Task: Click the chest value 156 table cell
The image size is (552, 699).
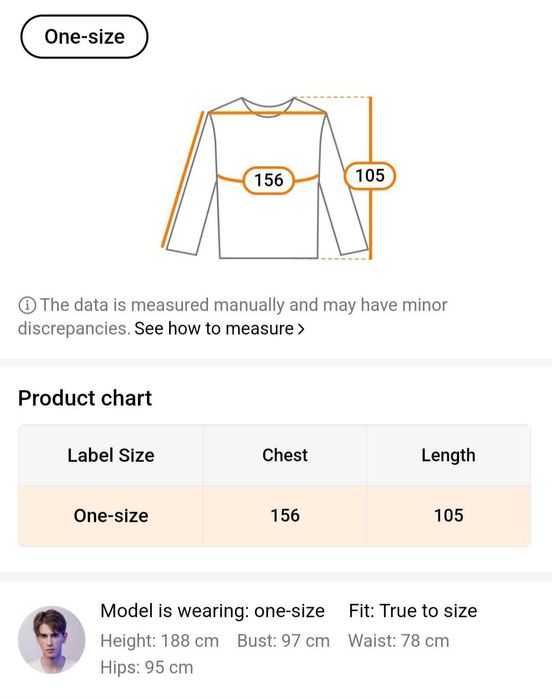Action: click(x=285, y=516)
